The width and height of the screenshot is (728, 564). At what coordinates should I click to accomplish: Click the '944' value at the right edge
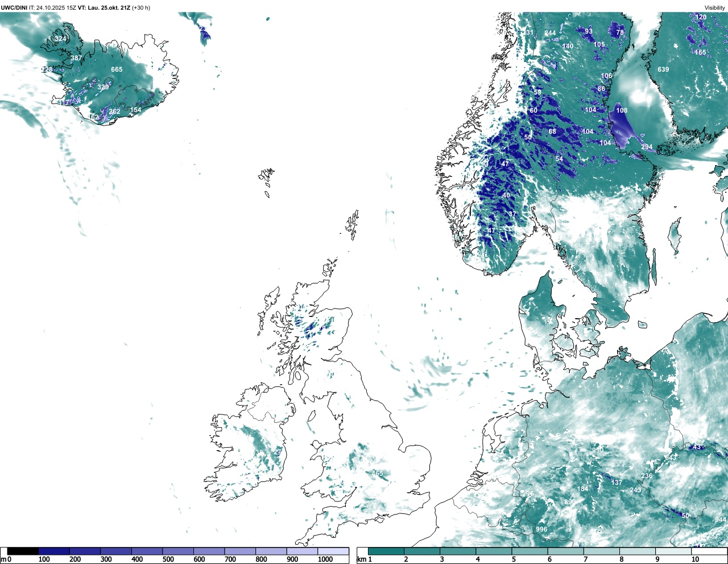[x=721, y=520]
